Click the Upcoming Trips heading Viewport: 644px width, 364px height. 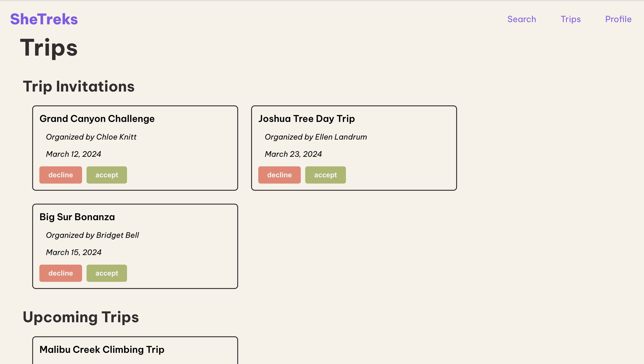coord(80,317)
